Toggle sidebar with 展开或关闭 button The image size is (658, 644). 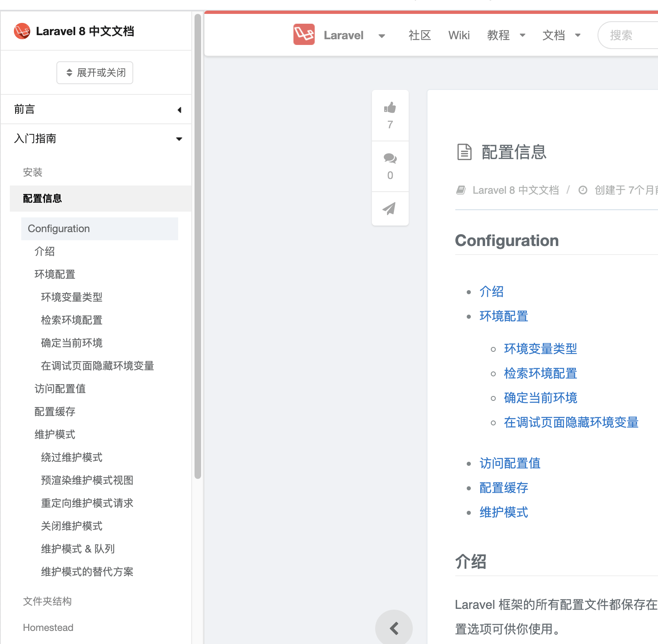coord(95,73)
